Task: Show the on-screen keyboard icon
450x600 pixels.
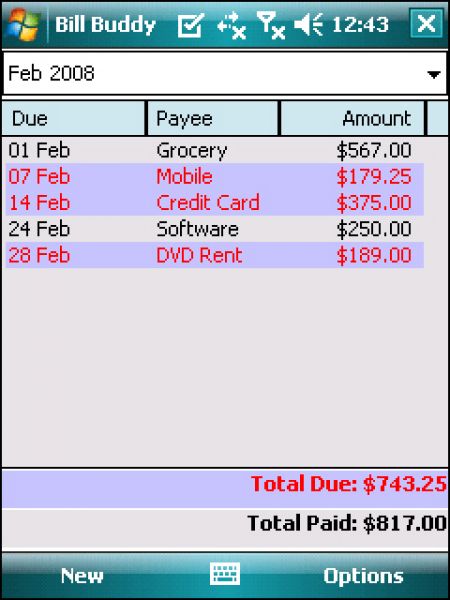Action: 225,573
